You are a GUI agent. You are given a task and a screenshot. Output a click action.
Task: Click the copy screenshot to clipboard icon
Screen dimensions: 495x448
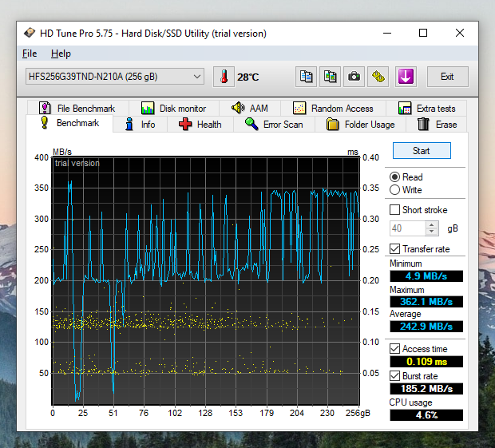(x=330, y=77)
